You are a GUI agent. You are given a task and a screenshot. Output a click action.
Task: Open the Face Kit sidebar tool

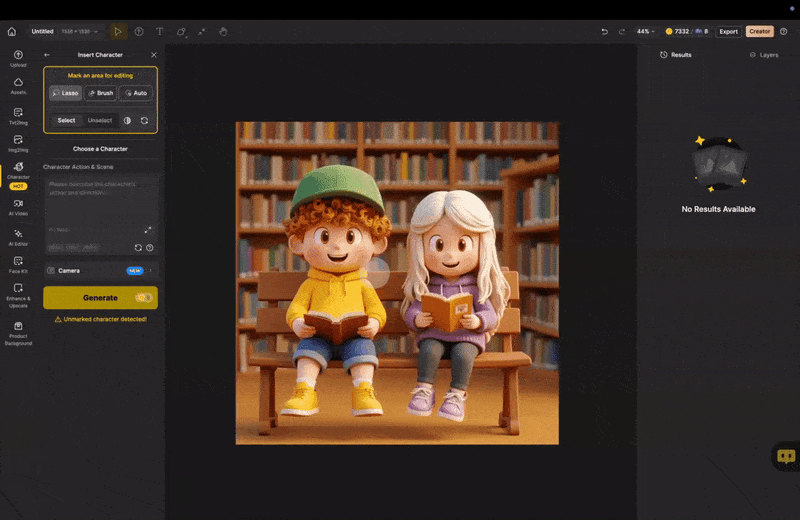coord(18,264)
